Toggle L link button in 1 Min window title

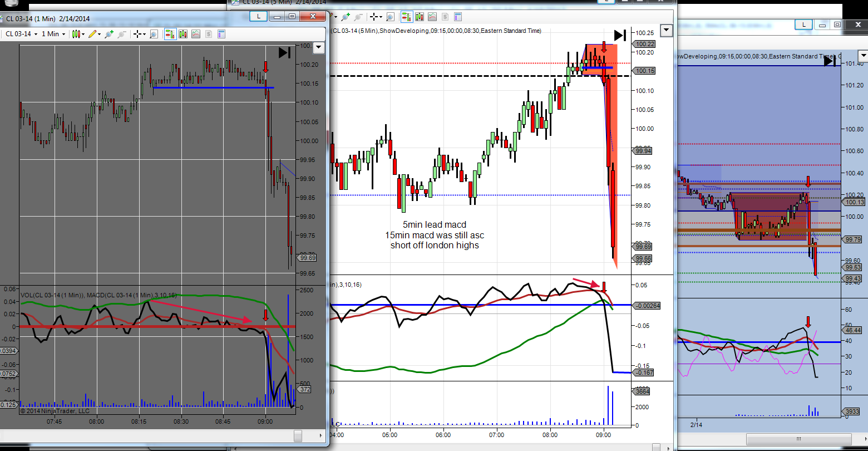coord(258,17)
